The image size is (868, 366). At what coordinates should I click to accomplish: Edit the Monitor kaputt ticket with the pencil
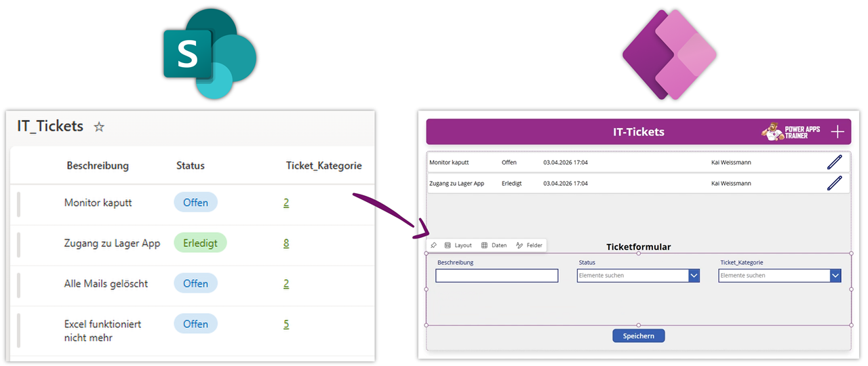click(834, 162)
